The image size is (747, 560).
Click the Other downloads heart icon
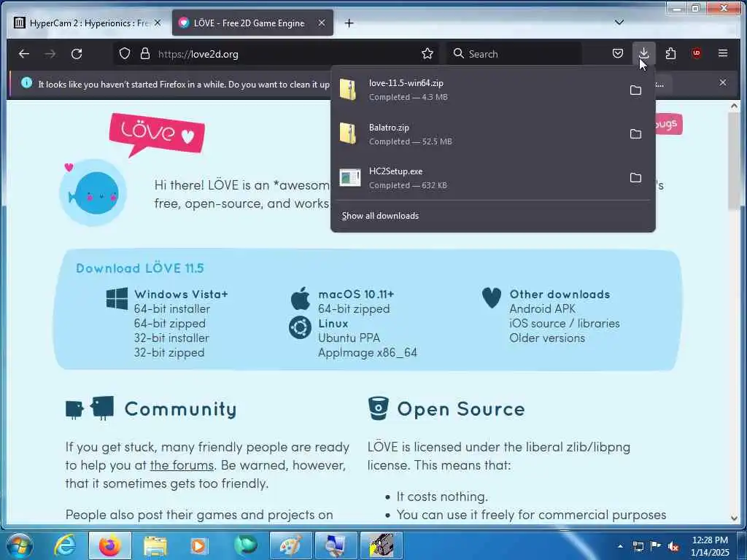(x=491, y=297)
